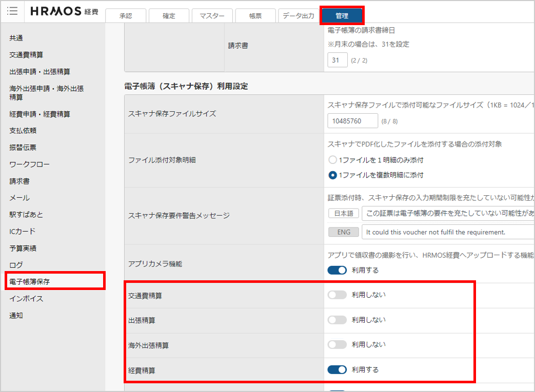Open 駅すぱあと in the sidebar
The height and width of the screenshot is (392, 535).
tap(26, 214)
